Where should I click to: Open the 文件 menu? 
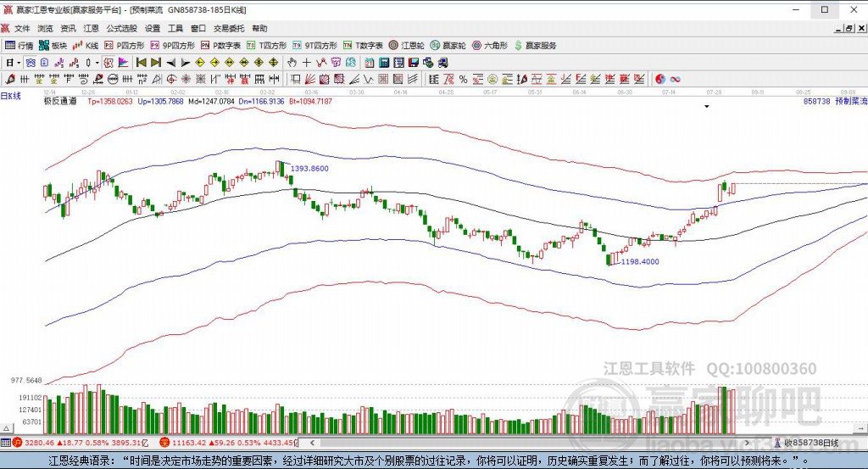pyautogui.click(x=22, y=28)
